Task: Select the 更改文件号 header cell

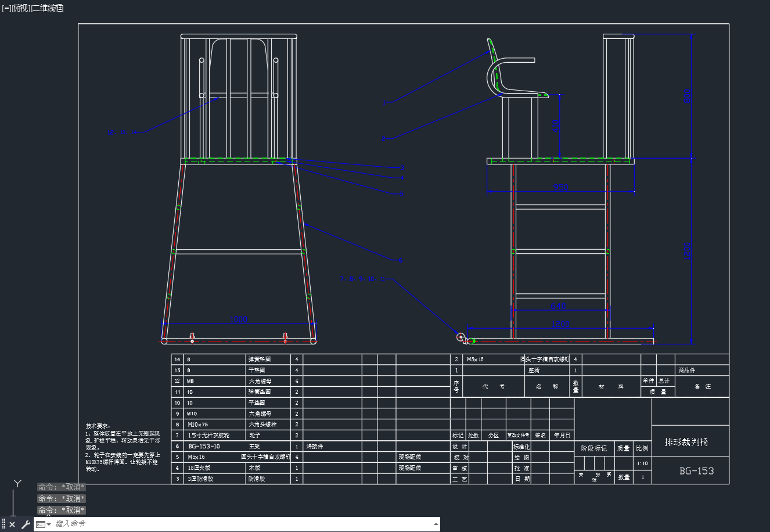Action: pos(518,435)
